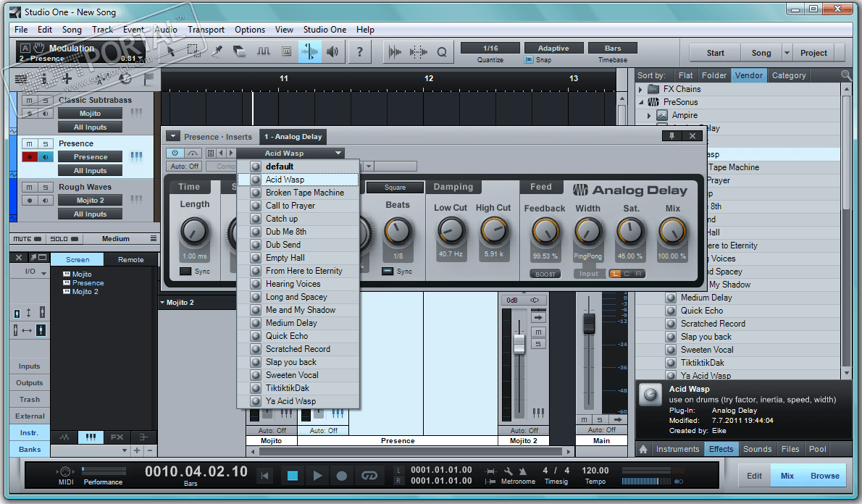Select the Bend tool

tap(310, 51)
